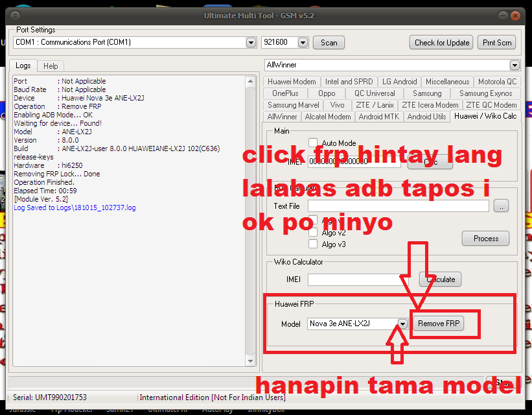The width and height of the screenshot is (532, 415).
Task: Open the Android Utils tab
Action: 426,117
